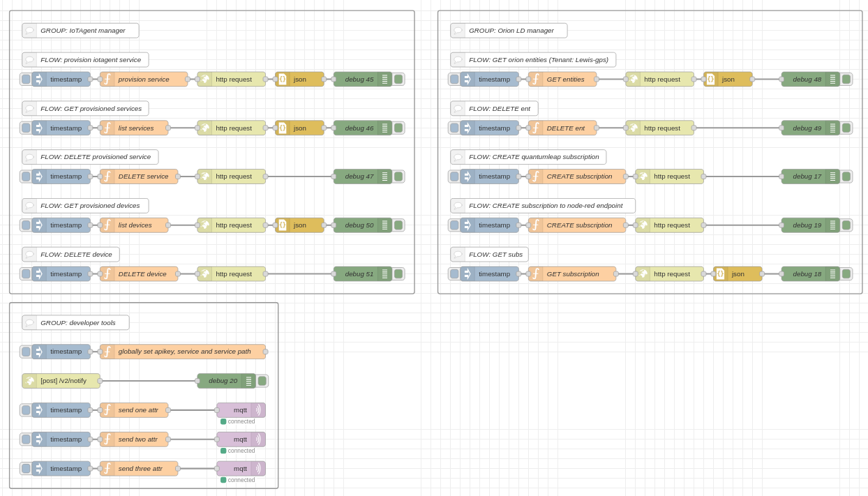Select send two attr function node
Image resolution: width=868 pixels, height=496 pixels.
coord(134,439)
